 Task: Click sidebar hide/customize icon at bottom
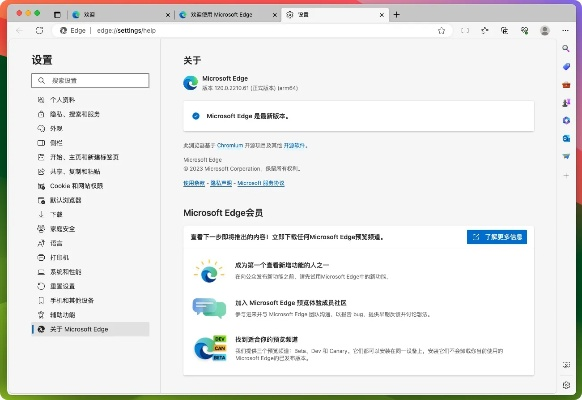tap(566, 365)
